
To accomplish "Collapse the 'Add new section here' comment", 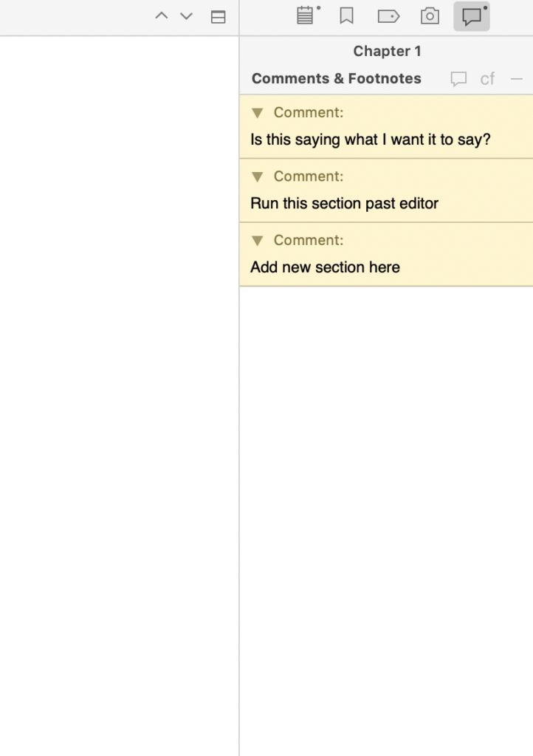I will [257, 241].
